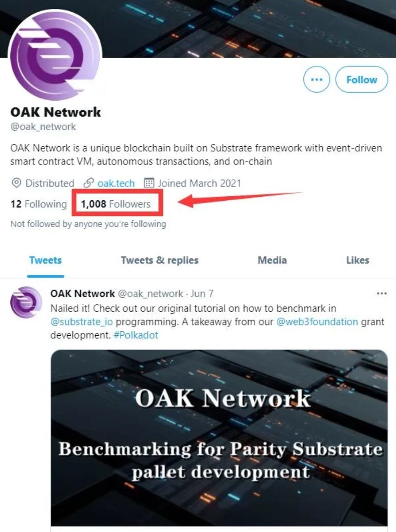Open the @substrate_io mention

[81, 321]
